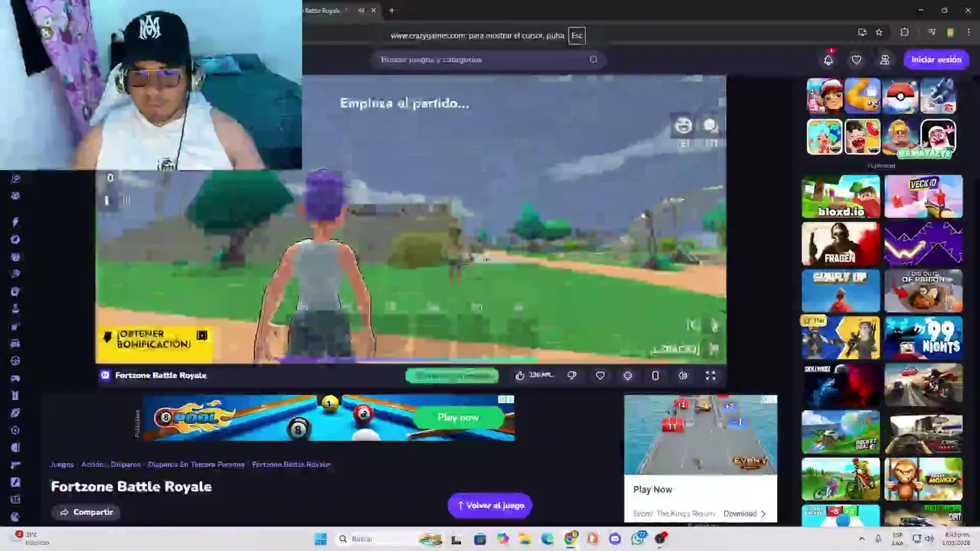Image resolution: width=980 pixels, height=551 pixels.
Task: Open the notifications bell
Action: 828,60
